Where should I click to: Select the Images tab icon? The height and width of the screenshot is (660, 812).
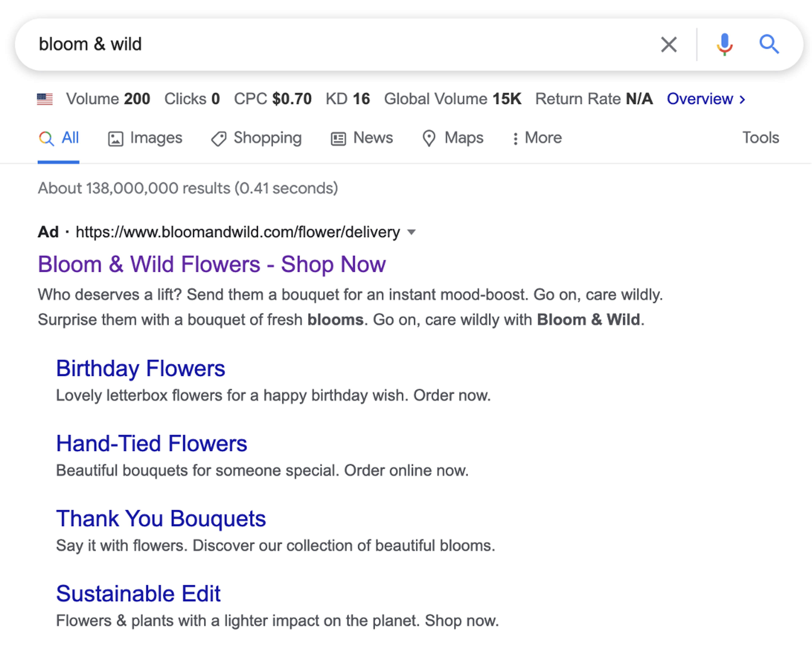coord(115,138)
